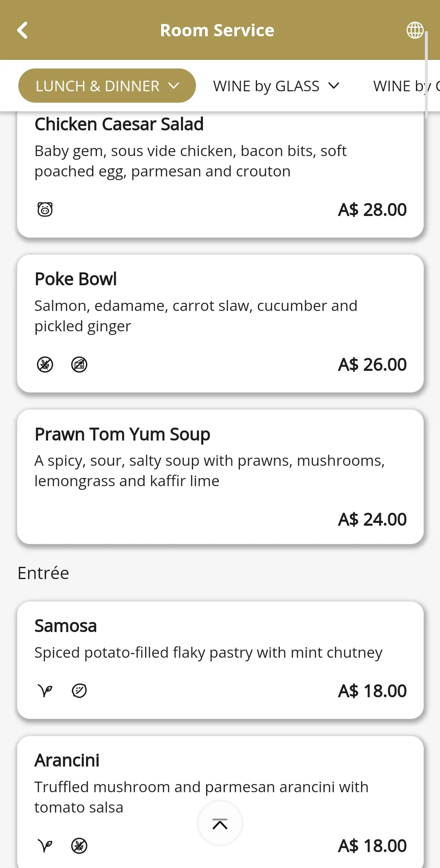The image size is (440, 868).
Task: Open the Samosa item card
Action: point(220,660)
